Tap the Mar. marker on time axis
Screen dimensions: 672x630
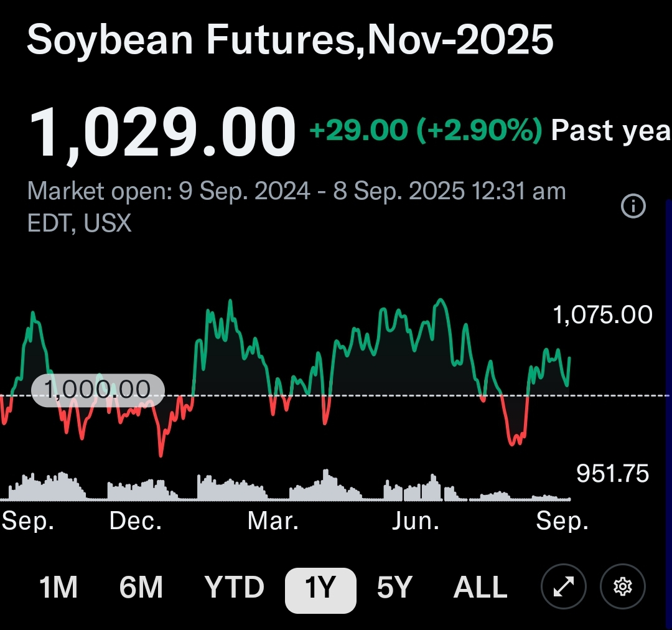(x=273, y=521)
